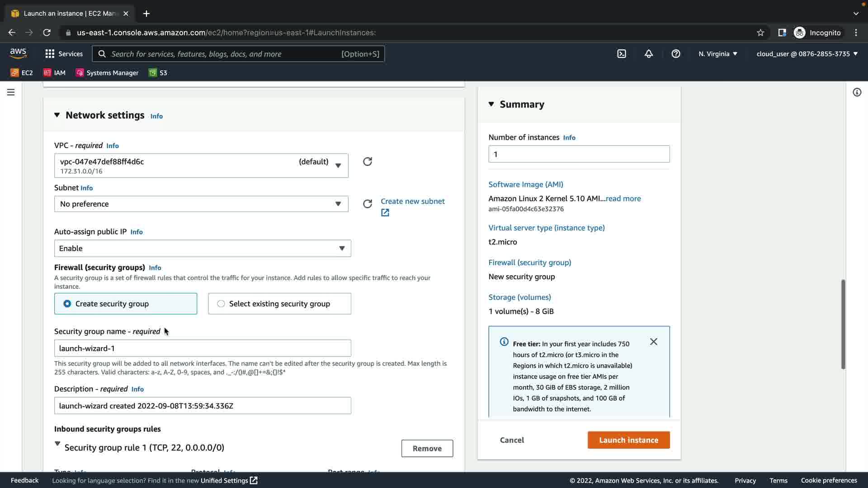The width and height of the screenshot is (868, 488).
Task: Open the AWS support help icon
Action: (676, 54)
